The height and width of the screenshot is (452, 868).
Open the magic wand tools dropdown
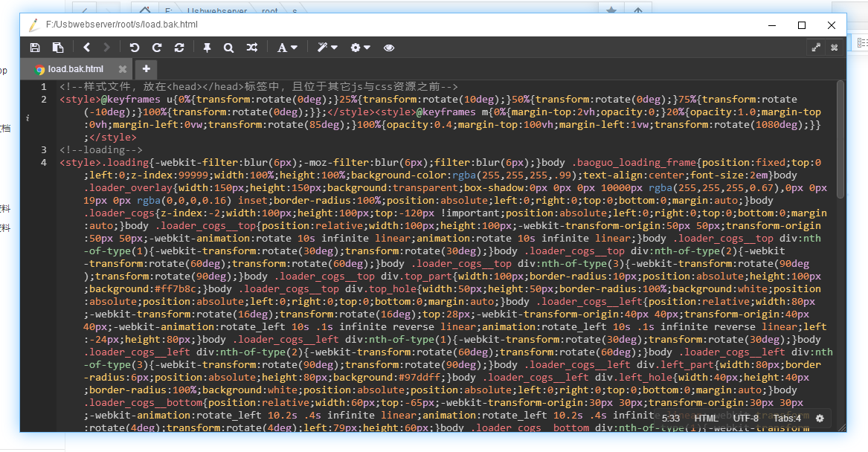pos(327,48)
